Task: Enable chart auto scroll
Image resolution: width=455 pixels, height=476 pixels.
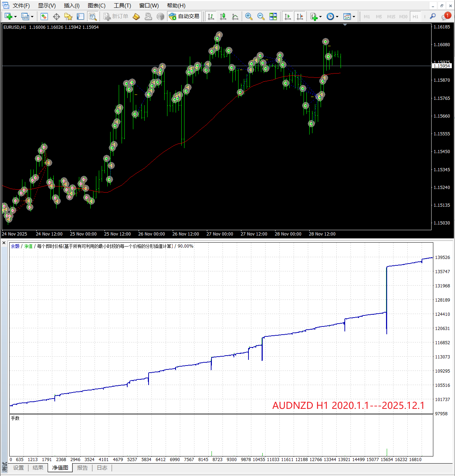Action: click(x=288, y=16)
